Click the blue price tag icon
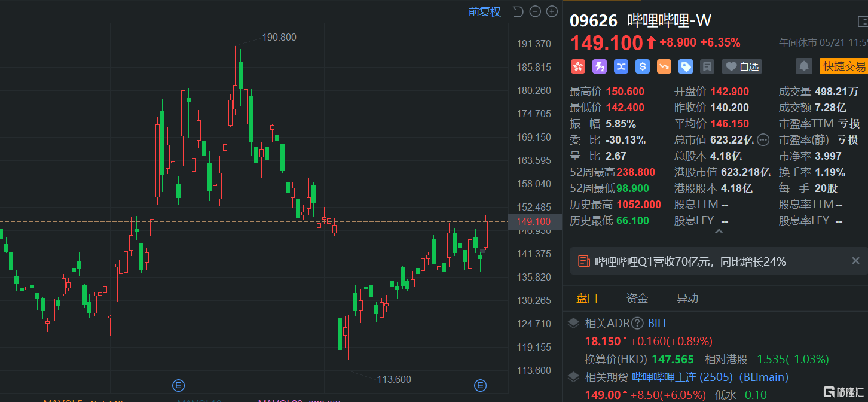 686,66
